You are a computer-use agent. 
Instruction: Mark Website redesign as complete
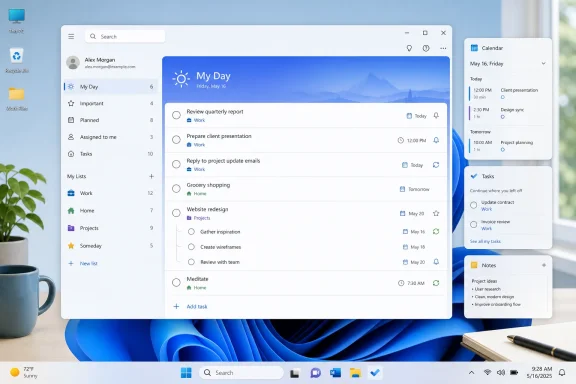(x=176, y=213)
